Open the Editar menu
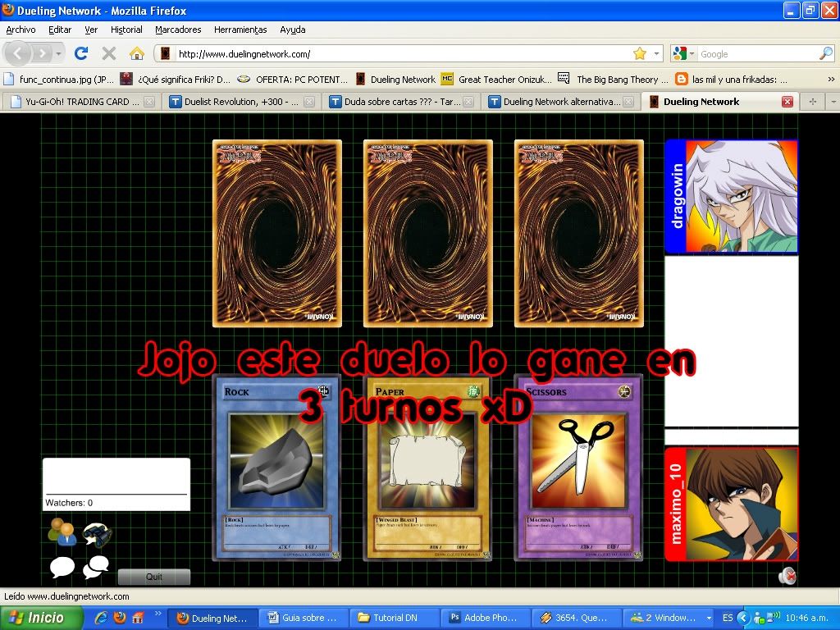Screen dimensions: 840x630 pyautogui.click(x=59, y=30)
